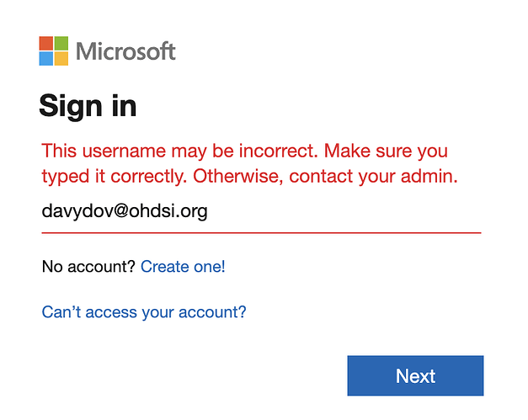
Task: Click the green square in the Microsoft logo
Action: (x=61, y=44)
